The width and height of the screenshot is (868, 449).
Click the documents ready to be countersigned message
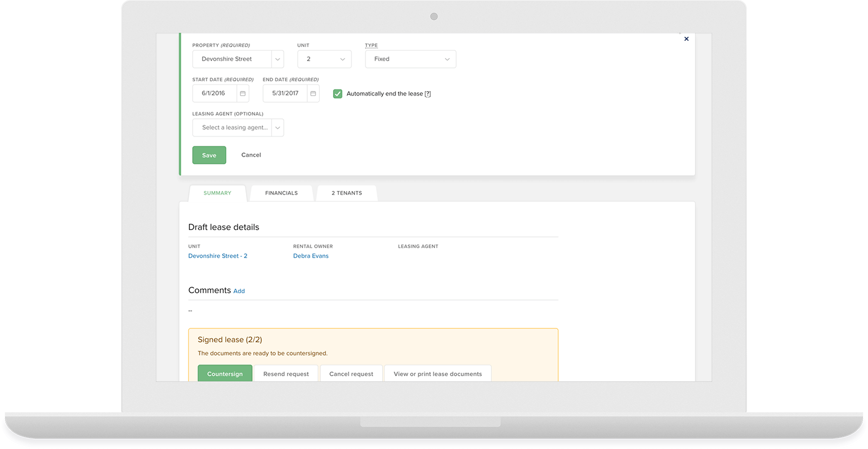(263, 353)
